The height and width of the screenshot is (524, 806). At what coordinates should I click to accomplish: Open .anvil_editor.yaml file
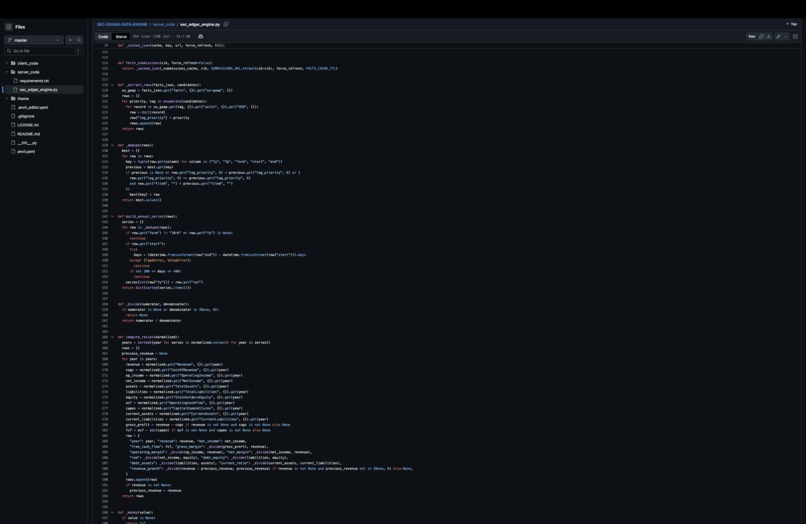pyautogui.click(x=32, y=107)
